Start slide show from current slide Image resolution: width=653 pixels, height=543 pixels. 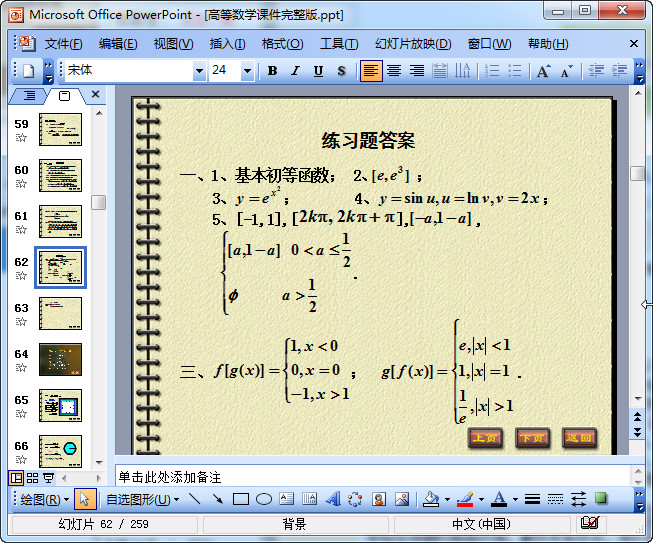tap(49, 478)
